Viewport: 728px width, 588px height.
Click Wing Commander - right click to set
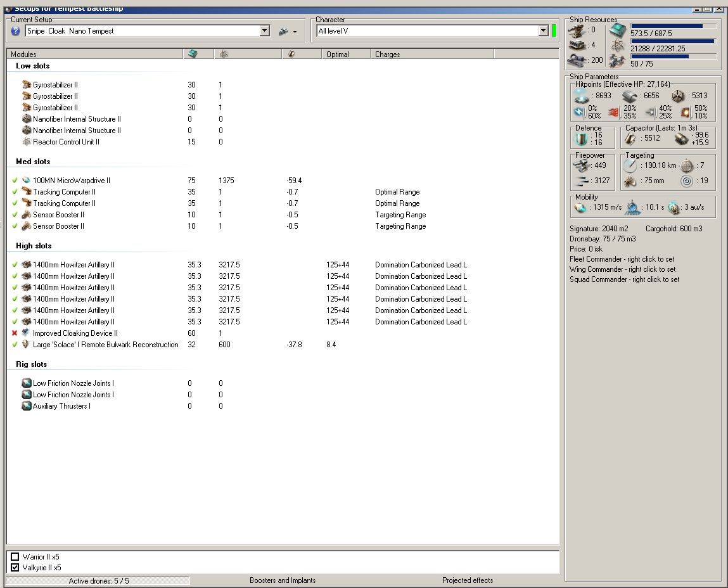[622, 269]
